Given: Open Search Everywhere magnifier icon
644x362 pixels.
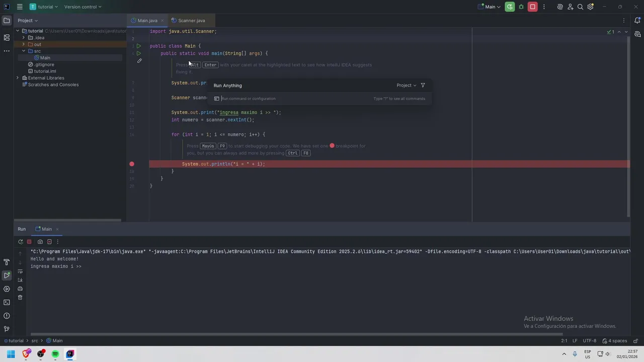Looking at the screenshot, I should click(x=580, y=7).
